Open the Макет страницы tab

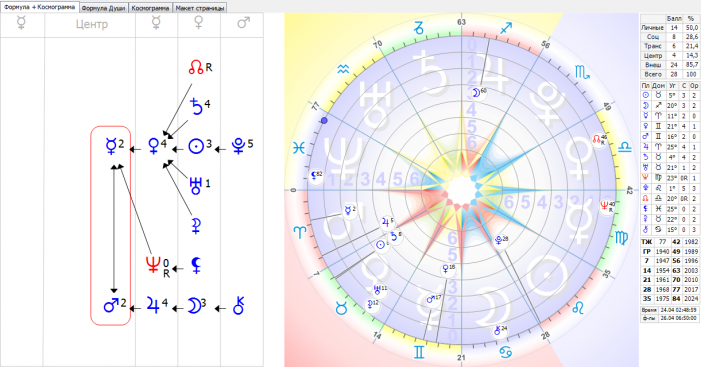pyautogui.click(x=199, y=8)
